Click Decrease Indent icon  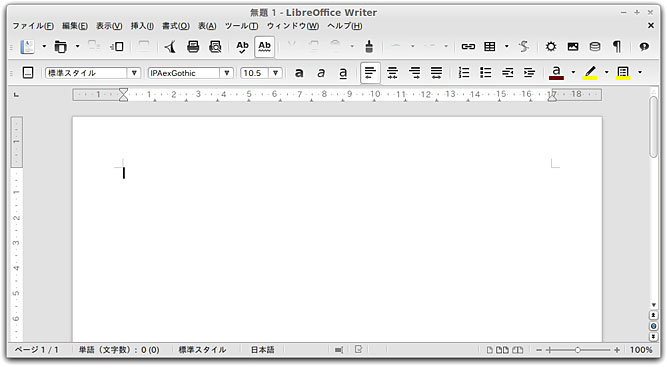tap(507, 73)
